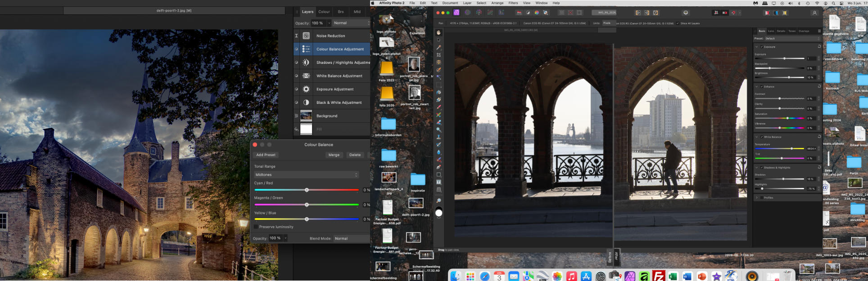The width and height of the screenshot is (868, 281).
Task: Open Finder from the Dock
Action: [456, 276]
